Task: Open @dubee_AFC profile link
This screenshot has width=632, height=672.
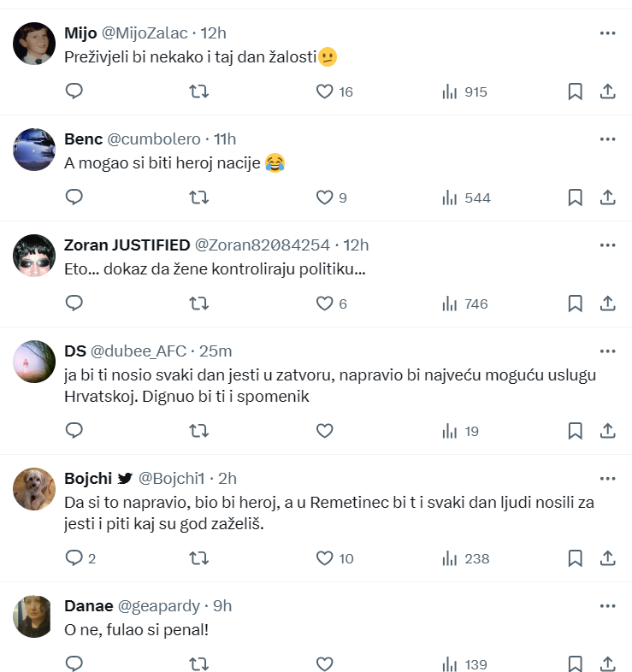Action: 139,351
